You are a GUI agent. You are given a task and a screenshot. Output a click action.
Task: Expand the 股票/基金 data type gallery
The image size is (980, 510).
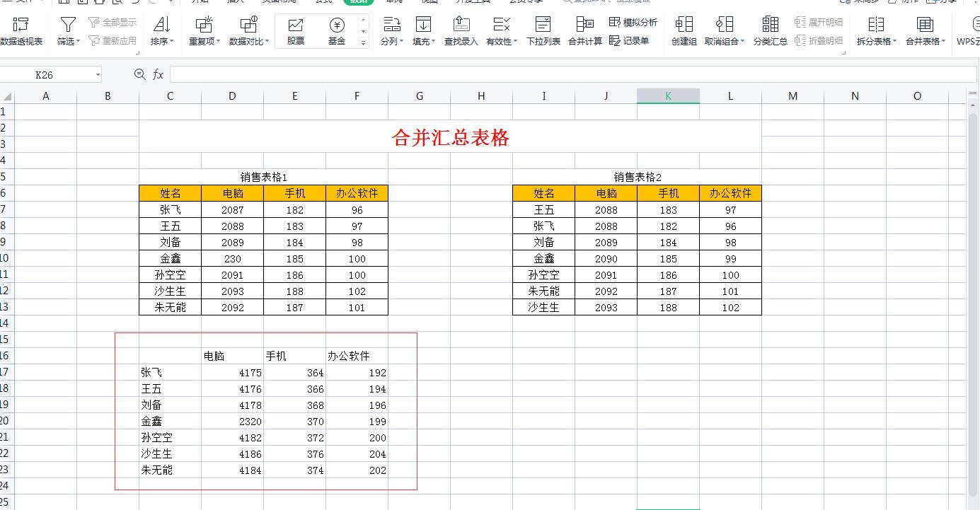pos(364,43)
